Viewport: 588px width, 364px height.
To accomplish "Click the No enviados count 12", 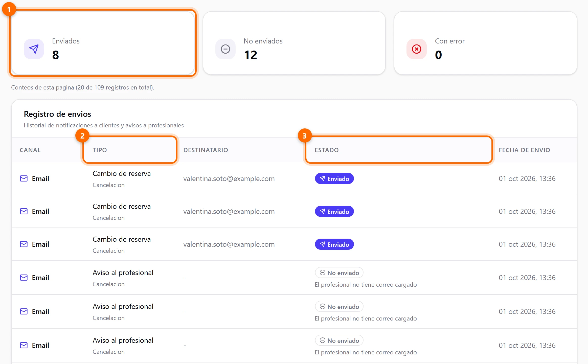I will pos(251,55).
